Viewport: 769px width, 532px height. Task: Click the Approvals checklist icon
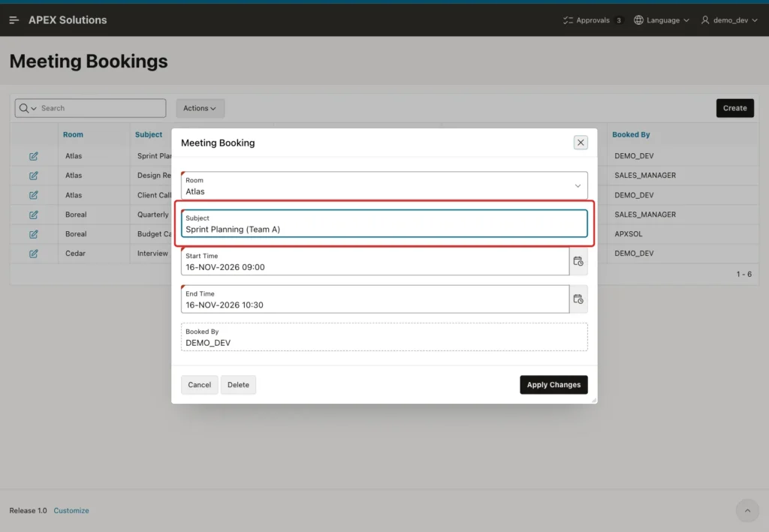(568, 20)
